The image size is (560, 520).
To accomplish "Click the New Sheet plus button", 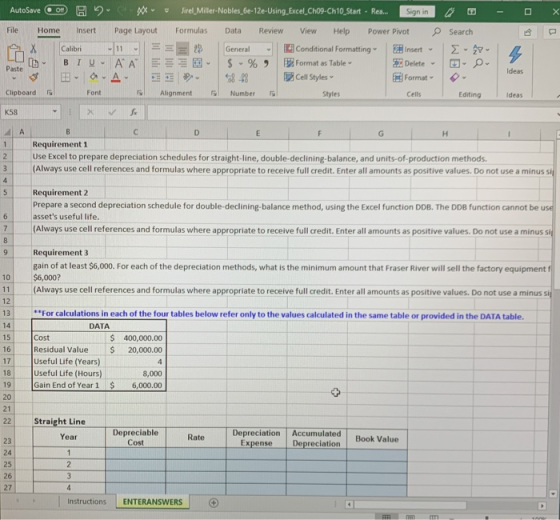I will click(x=213, y=503).
